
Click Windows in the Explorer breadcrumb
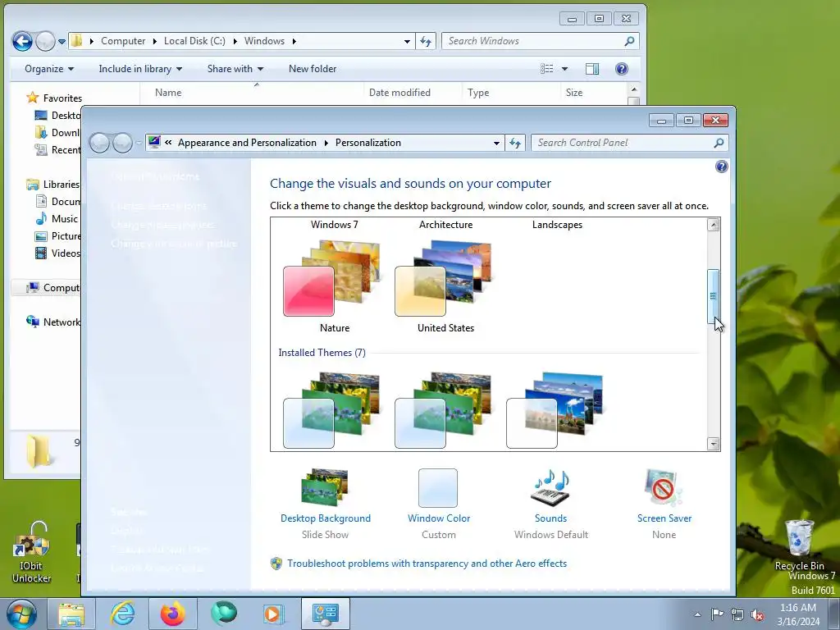pos(264,41)
